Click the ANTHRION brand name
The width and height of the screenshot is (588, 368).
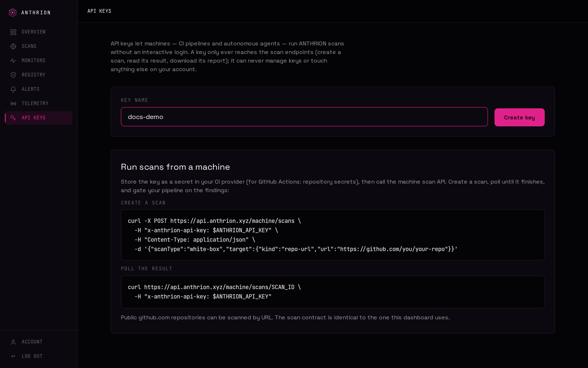(x=36, y=12)
